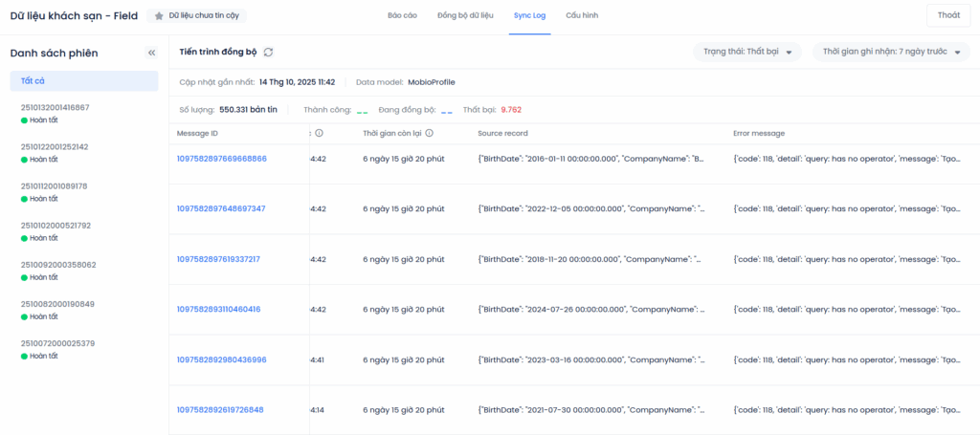980x435 pixels.
Task: Open message ID 1097582893110460416
Action: point(218,309)
